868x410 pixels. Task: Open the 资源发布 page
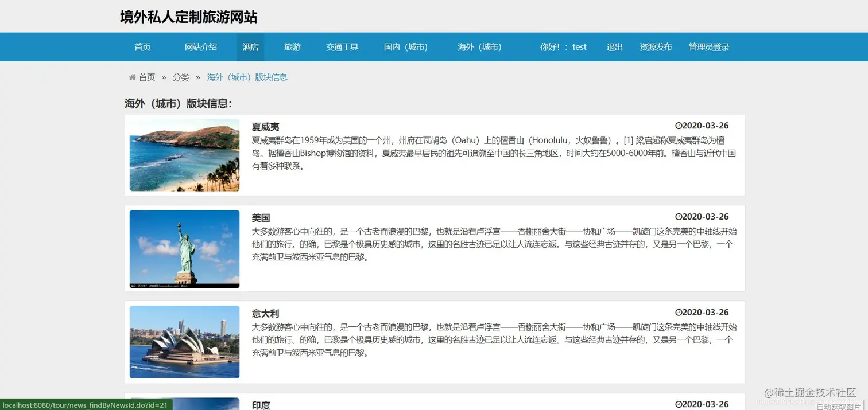tap(656, 47)
